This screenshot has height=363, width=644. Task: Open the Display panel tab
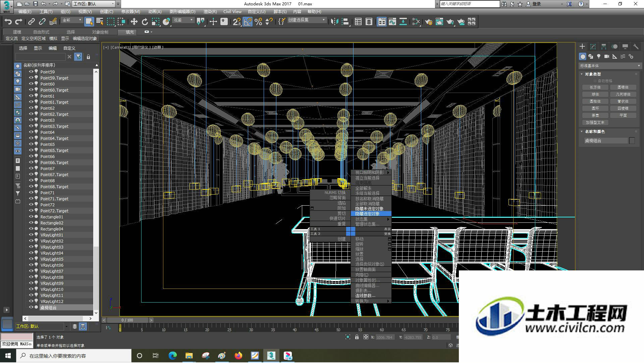(625, 47)
